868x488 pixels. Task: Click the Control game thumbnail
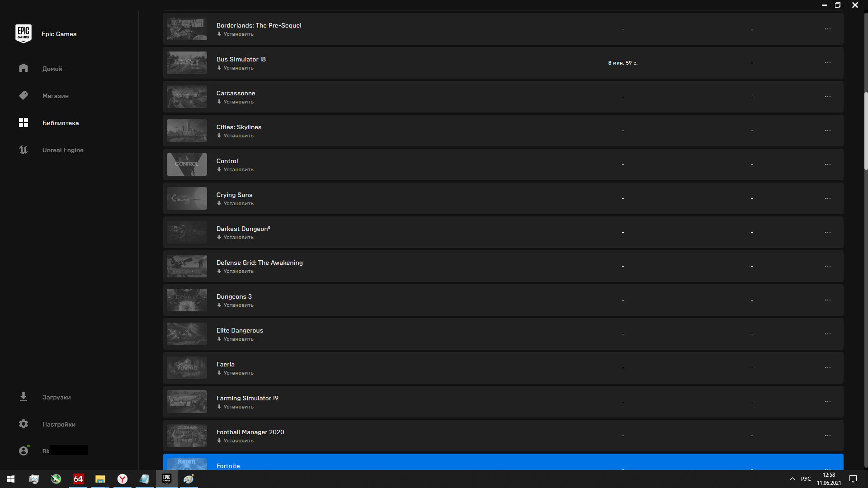pos(187,164)
